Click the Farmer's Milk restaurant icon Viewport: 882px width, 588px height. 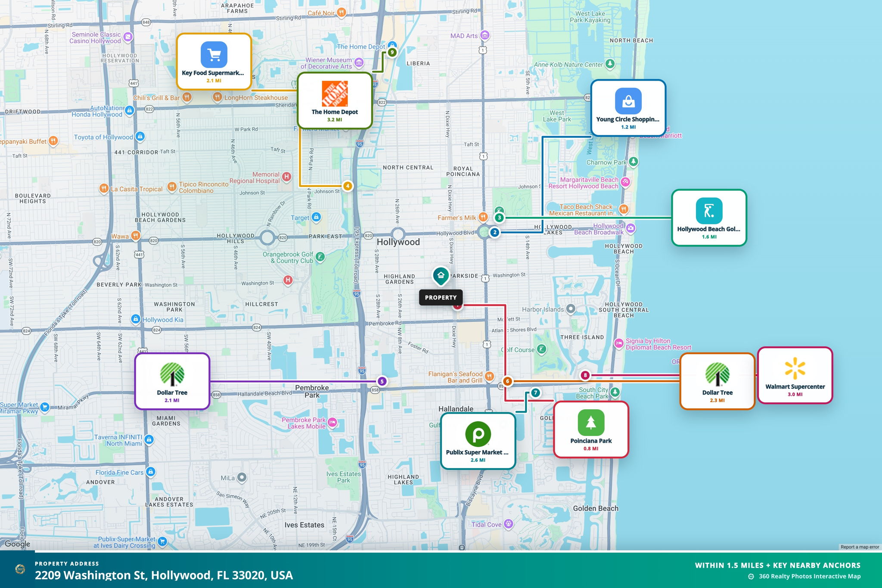point(483,217)
